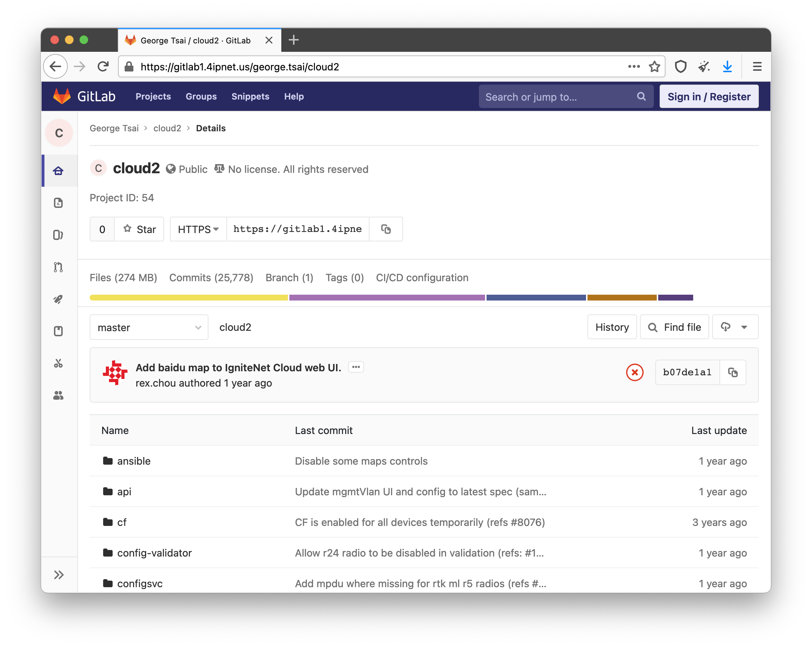Click the project avatar C in sidebar
This screenshot has width=812, height=647.
[x=59, y=133]
